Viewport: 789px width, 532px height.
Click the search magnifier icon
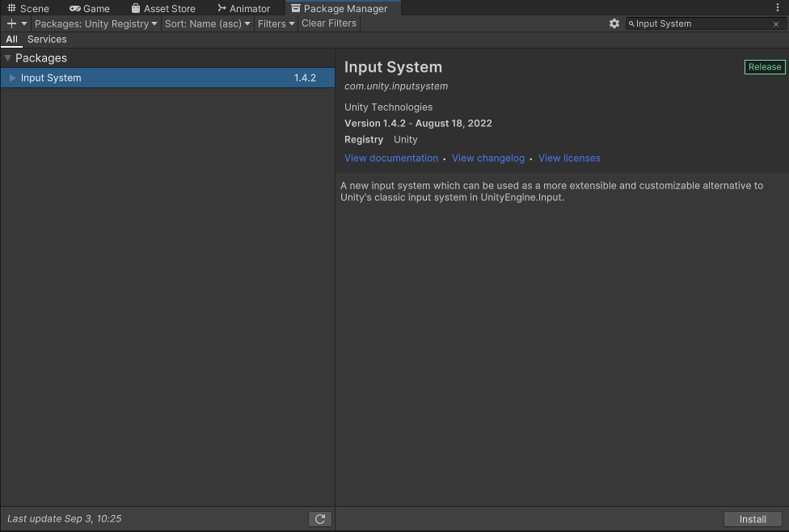click(631, 23)
